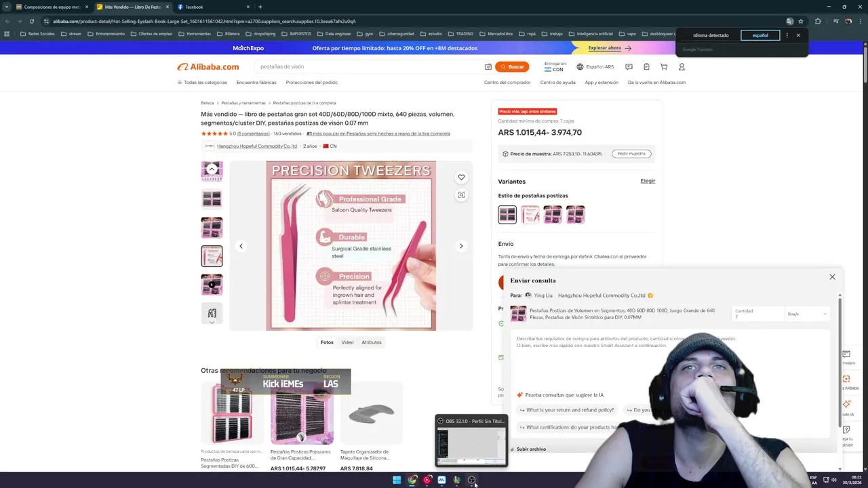Open the shopping cart icon
Screen dimensions: 868x488
pyautogui.click(x=664, y=66)
